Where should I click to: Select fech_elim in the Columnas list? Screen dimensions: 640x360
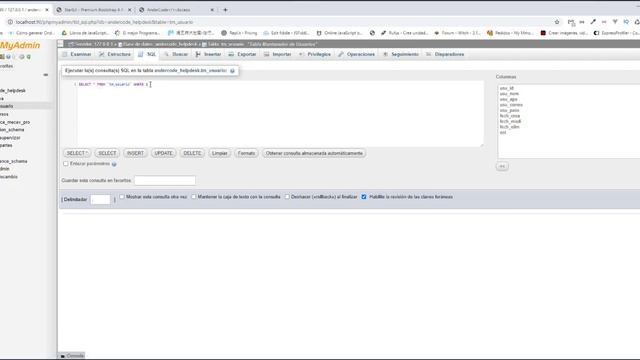[x=509, y=127]
